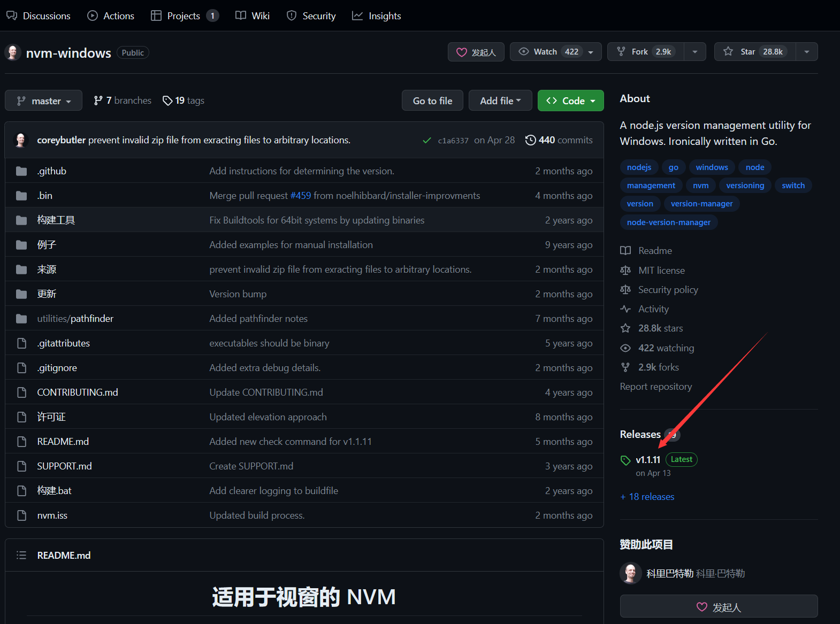Click the file icon beside .gitattributes
The image size is (840, 624).
[21, 343]
